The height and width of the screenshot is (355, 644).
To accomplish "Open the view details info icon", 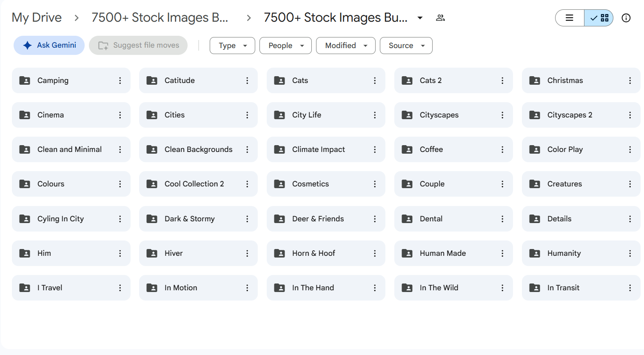I will 626,18.
